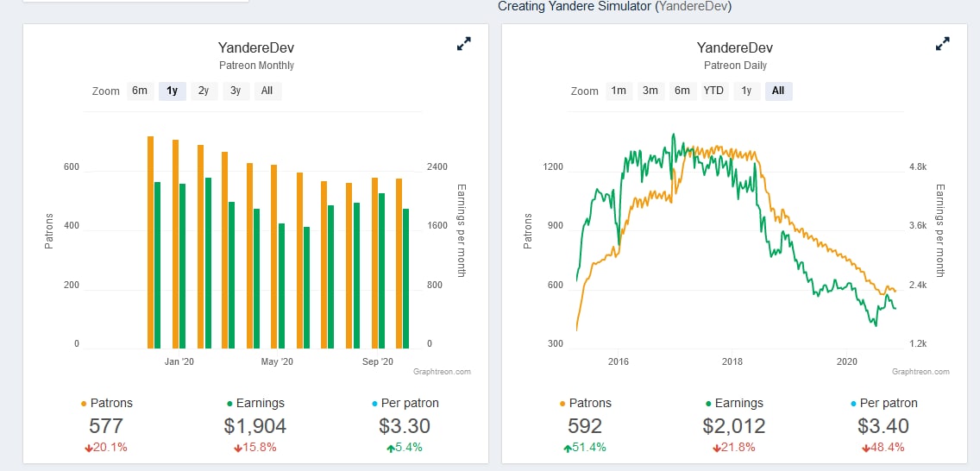980x471 pixels.
Task: Expand the Patreon Monthly chart fullscreen
Action: pyautogui.click(x=464, y=44)
